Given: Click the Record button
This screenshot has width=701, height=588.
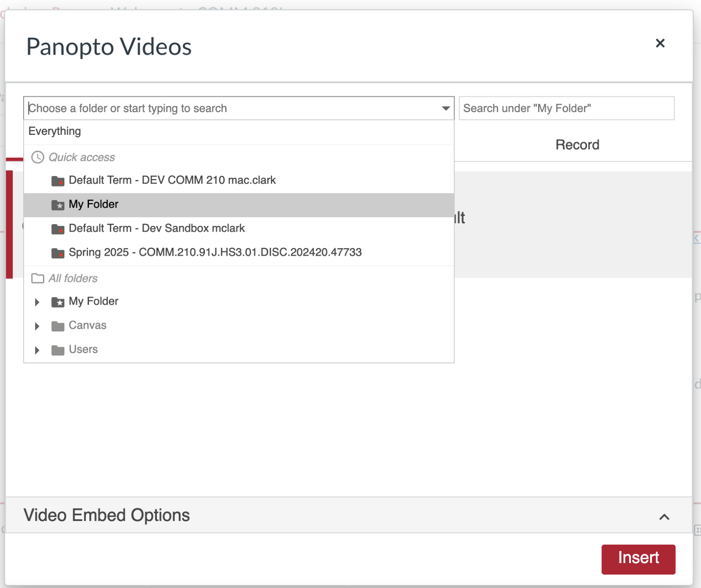Looking at the screenshot, I should [x=577, y=144].
